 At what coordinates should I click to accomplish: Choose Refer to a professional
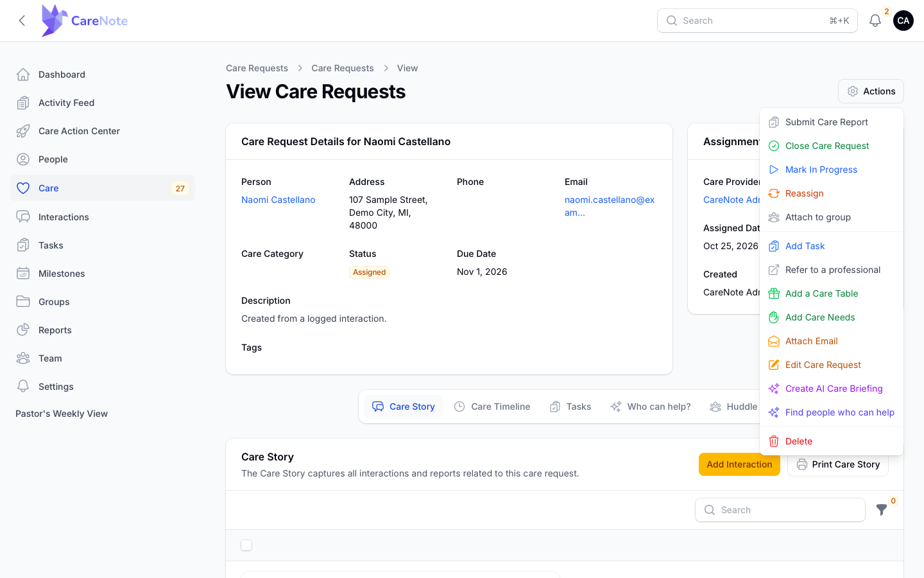832,270
